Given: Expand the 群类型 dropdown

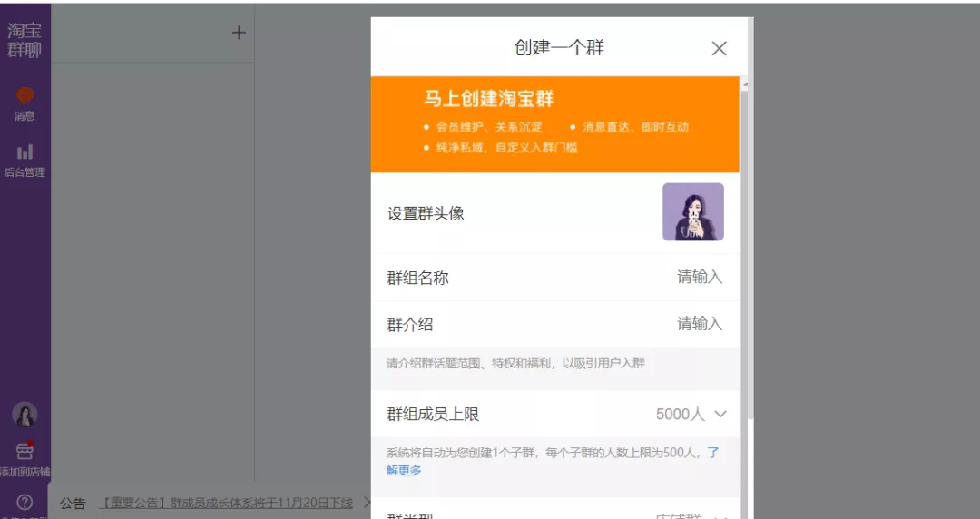Looking at the screenshot, I should pyautogui.click(x=691, y=514).
